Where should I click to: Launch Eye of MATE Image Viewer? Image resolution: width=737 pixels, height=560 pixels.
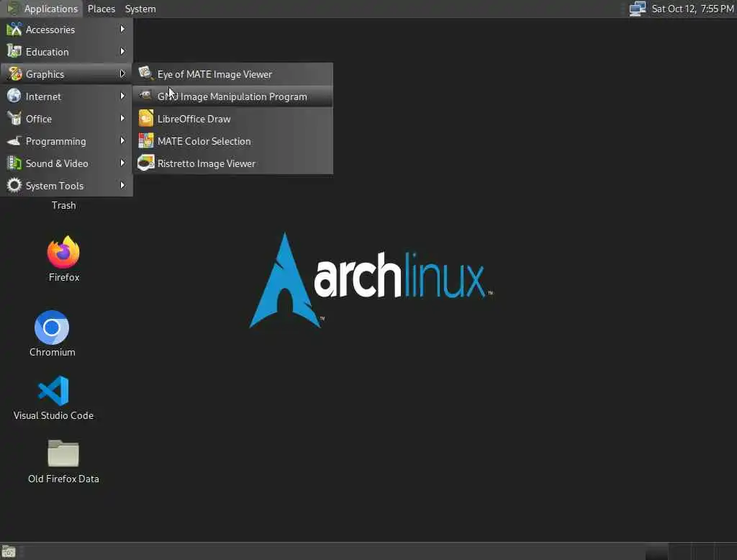(x=232, y=74)
